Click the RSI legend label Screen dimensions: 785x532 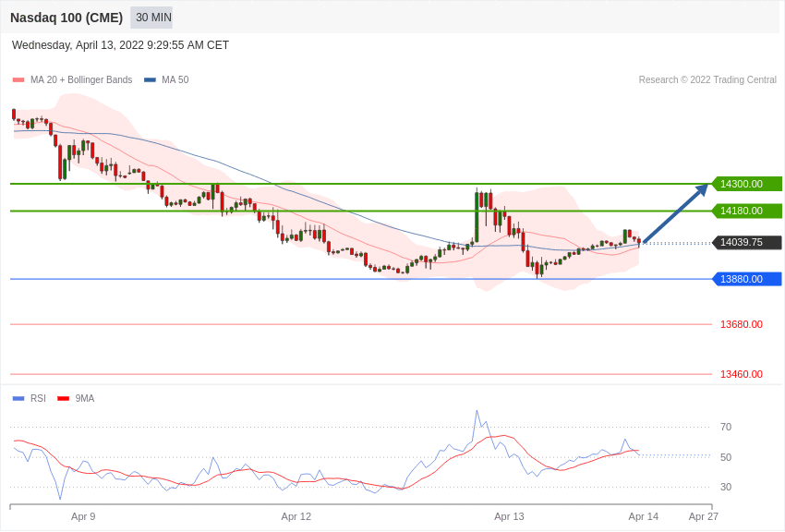(x=38, y=399)
